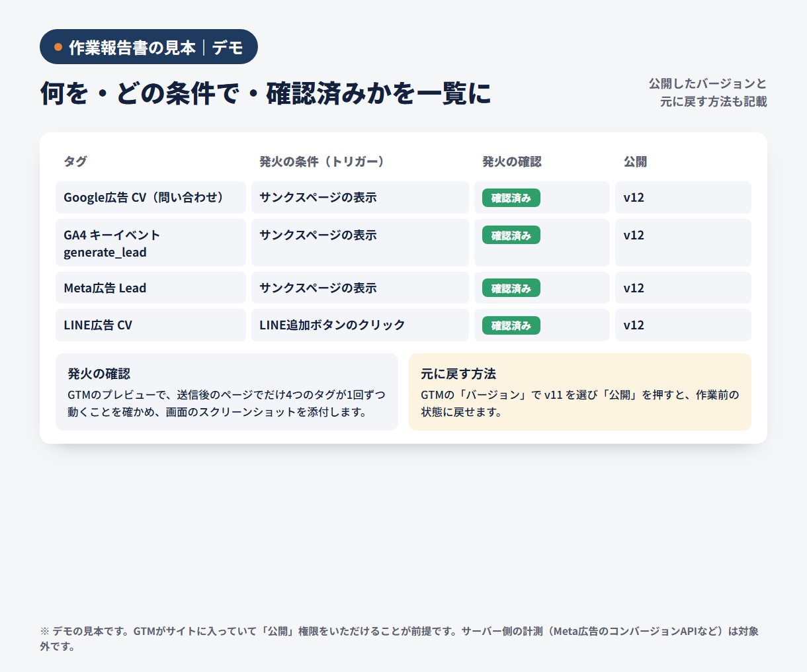Click v12 in the Google広告 row
Screen dimensions: 807x672
tap(634, 198)
